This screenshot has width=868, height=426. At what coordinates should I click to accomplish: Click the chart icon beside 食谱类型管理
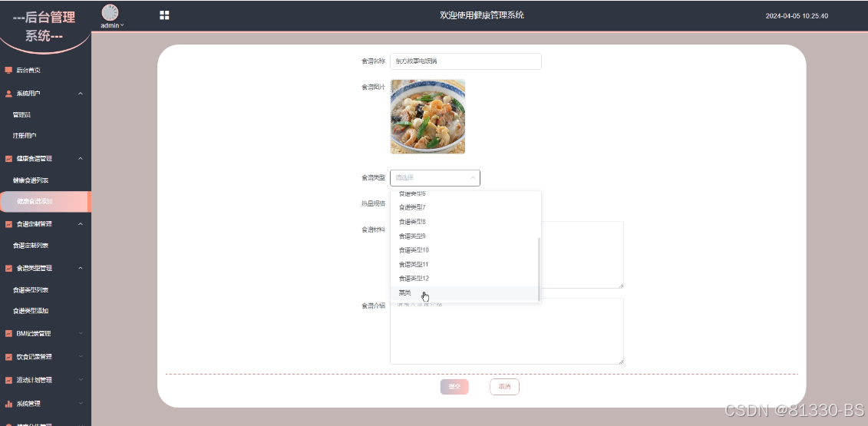click(8, 268)
